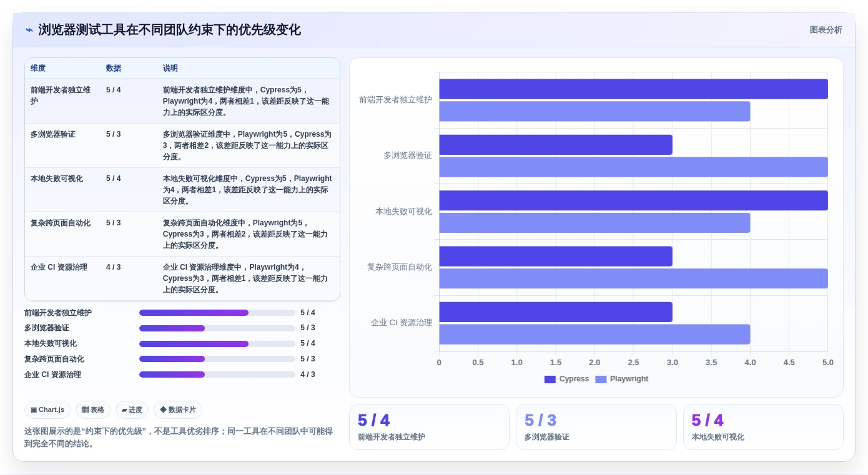The width and height of the screenshot is (868, 475).
Task: Open the 前端开发者独立维护 data card
Action: [x=429, y=427]
